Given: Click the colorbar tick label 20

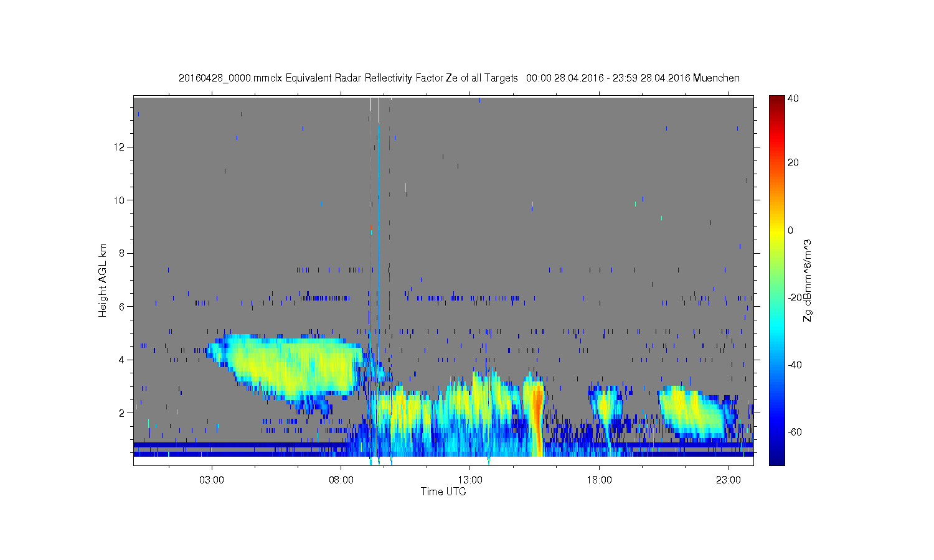Looking at the screenshot, I should pos(793,163).
